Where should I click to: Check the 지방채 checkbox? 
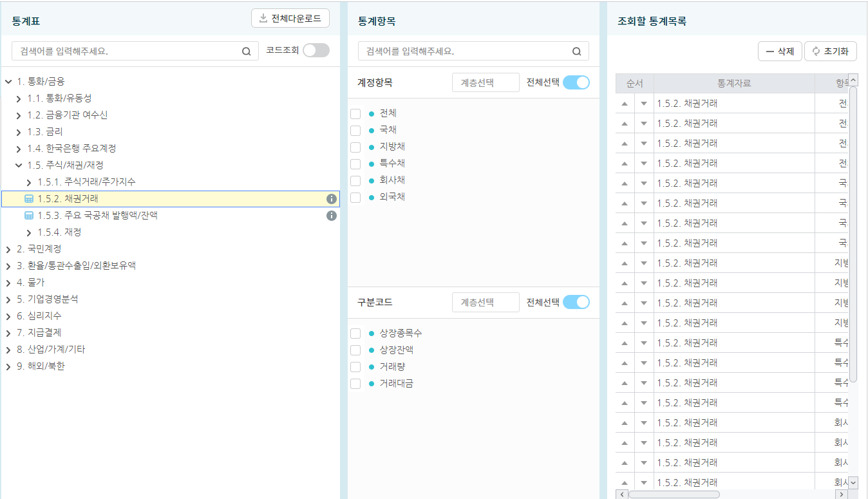pyautogui.click(x=355, y=147)
